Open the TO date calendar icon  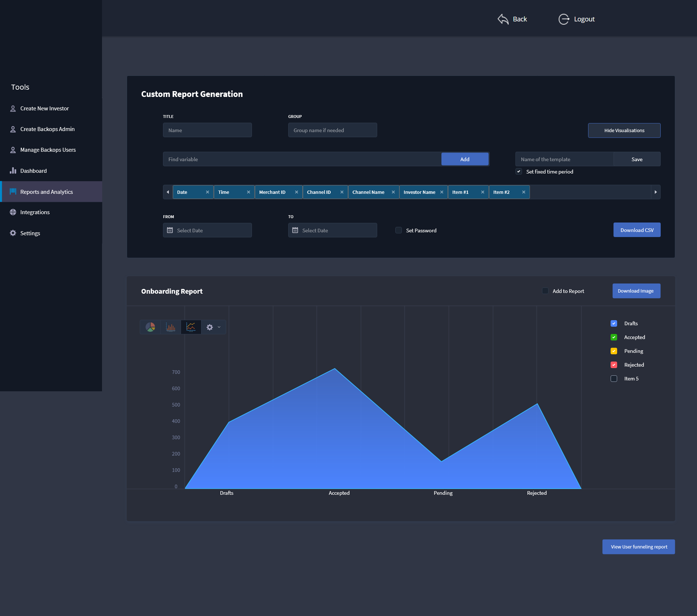tap(295, 231)
